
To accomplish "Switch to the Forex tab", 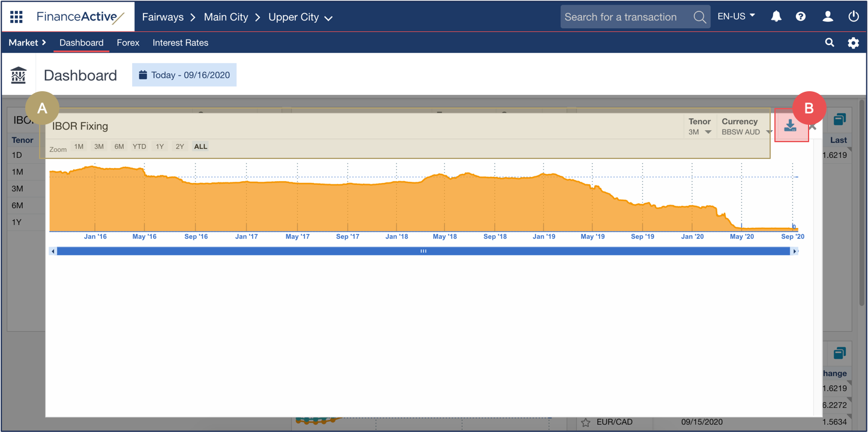I will tap(128, 43).
